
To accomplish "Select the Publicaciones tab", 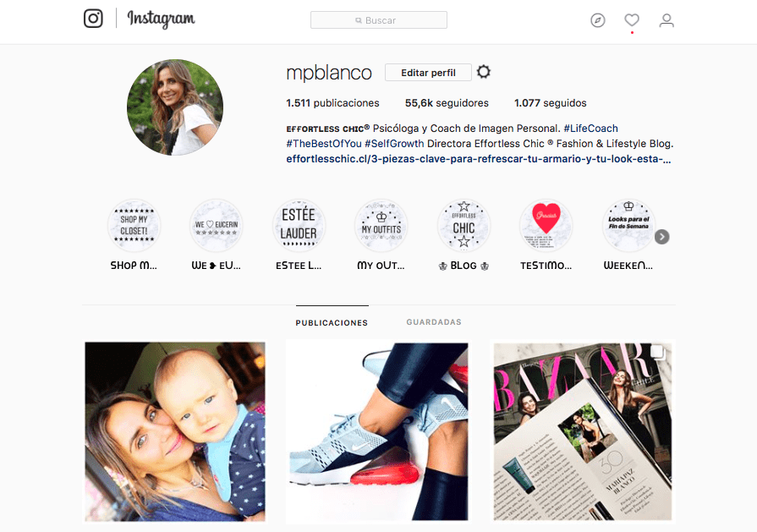I will click(332, 322).
